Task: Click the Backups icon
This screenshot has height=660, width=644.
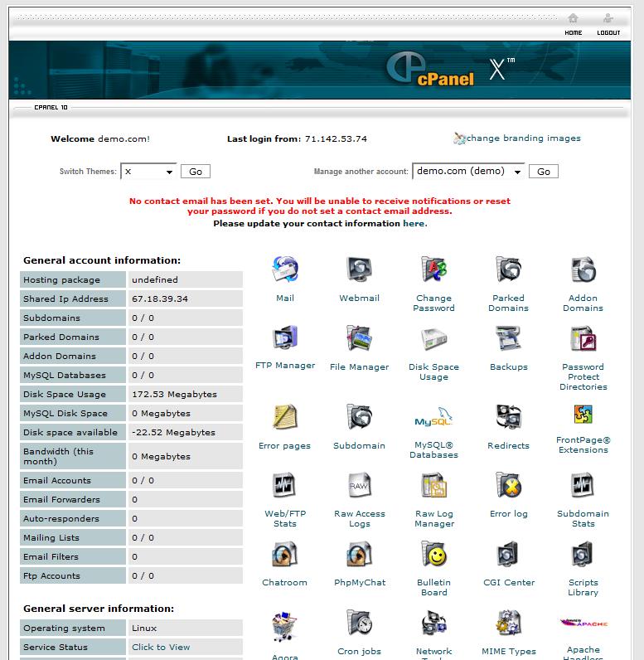Action: point(508,338)
